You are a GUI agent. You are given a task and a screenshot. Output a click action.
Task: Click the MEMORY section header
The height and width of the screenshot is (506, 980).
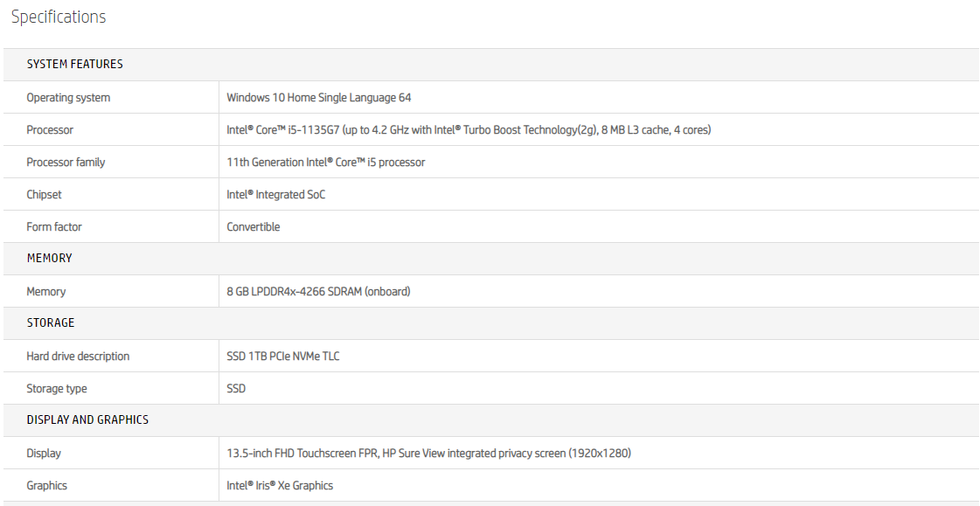pos(49,259)
